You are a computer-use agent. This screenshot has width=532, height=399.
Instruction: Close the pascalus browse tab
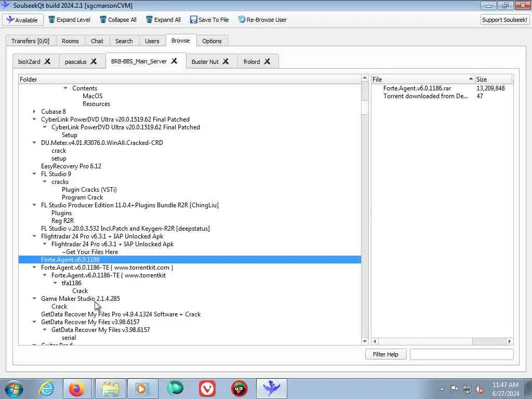[x=94, y=61]
